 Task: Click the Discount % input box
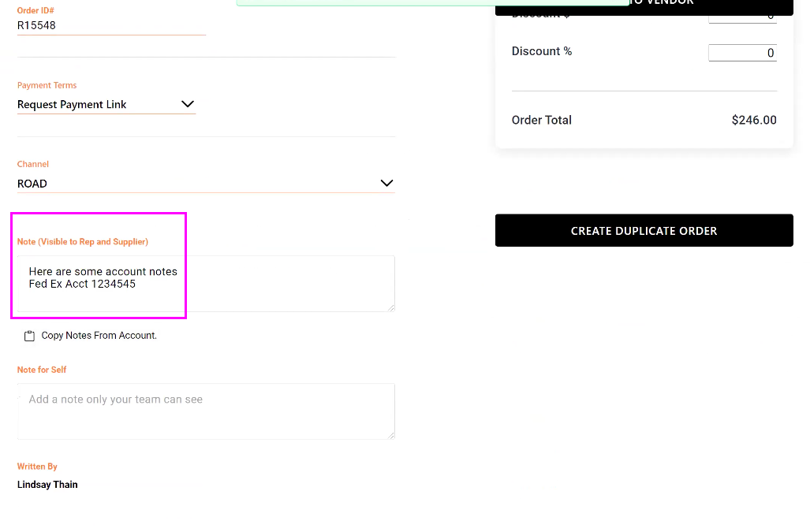(742, 53)
